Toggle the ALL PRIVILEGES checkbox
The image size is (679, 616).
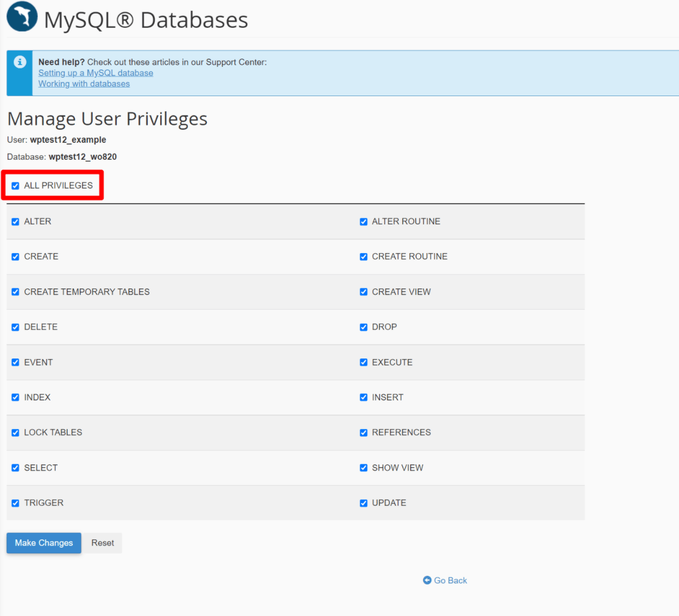15,186
